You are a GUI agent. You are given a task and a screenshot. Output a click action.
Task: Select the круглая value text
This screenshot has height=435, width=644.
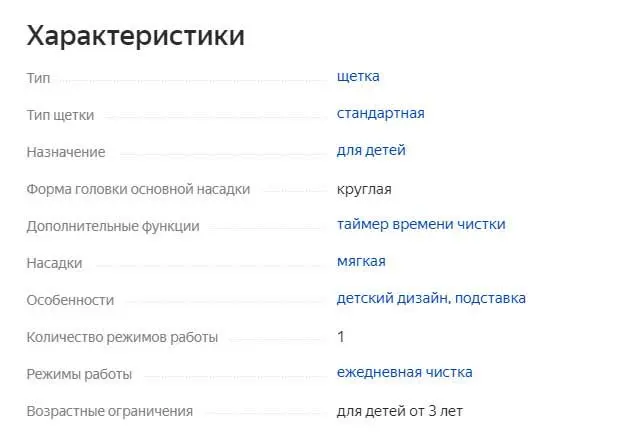coord(364,189)
